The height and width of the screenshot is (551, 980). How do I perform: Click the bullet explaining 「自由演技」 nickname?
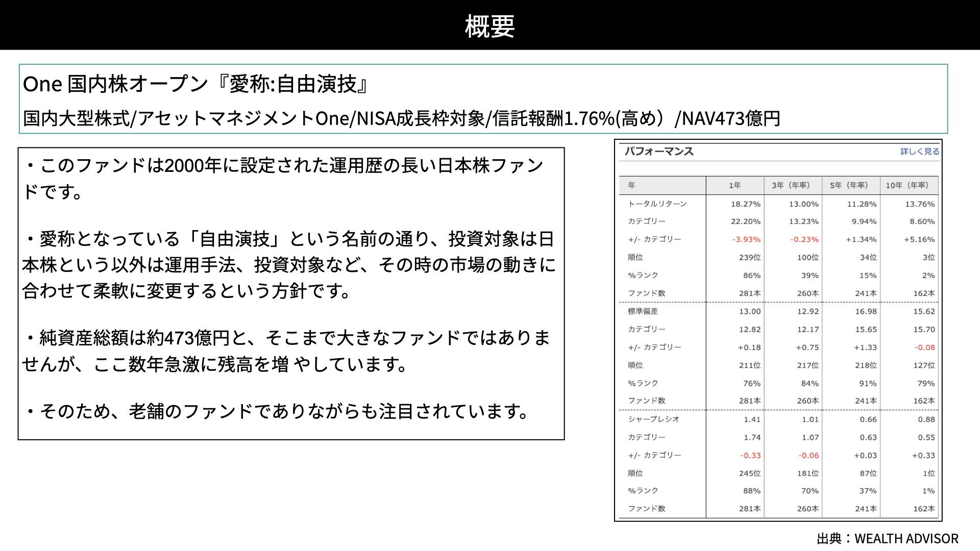point(289,265)
